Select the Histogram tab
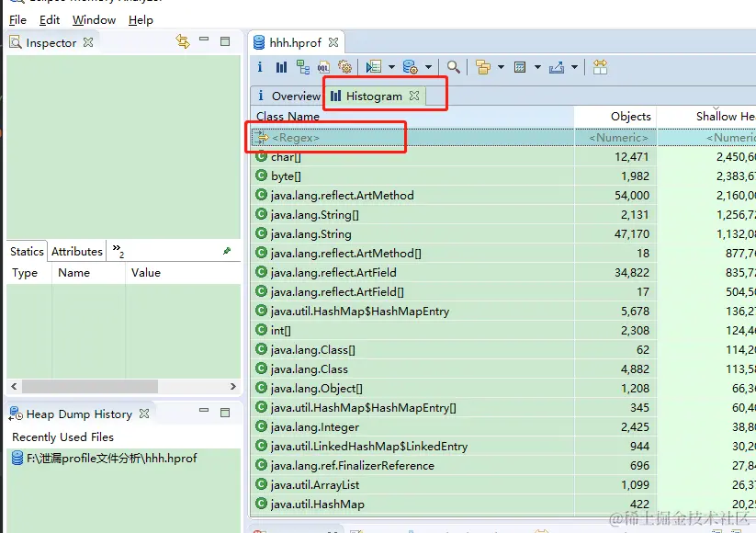 tap(374, 96)
